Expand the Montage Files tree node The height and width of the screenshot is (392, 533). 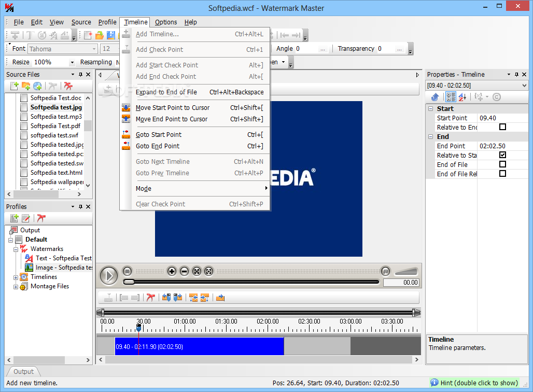(x=16, y=287)
